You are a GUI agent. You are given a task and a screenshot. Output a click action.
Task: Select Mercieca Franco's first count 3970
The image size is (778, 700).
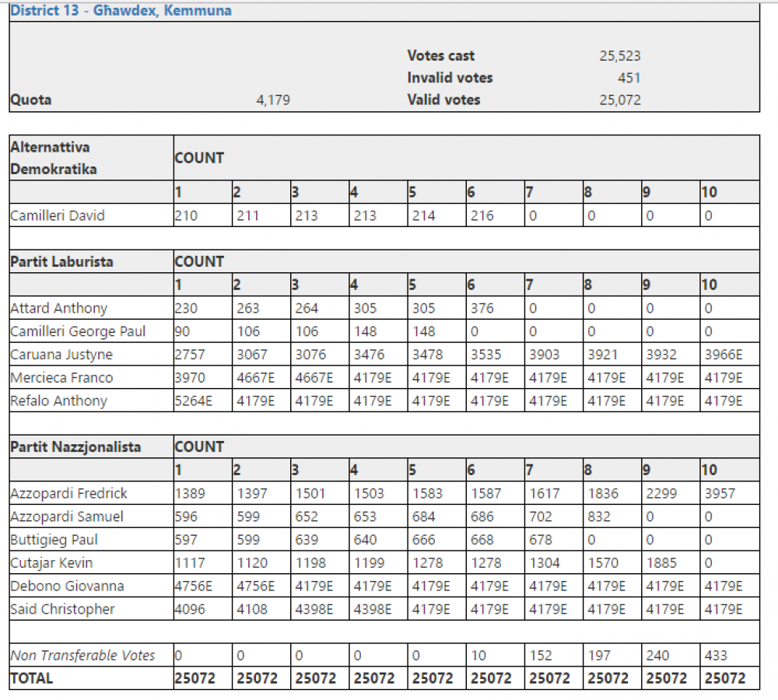(x=190, y=378)
